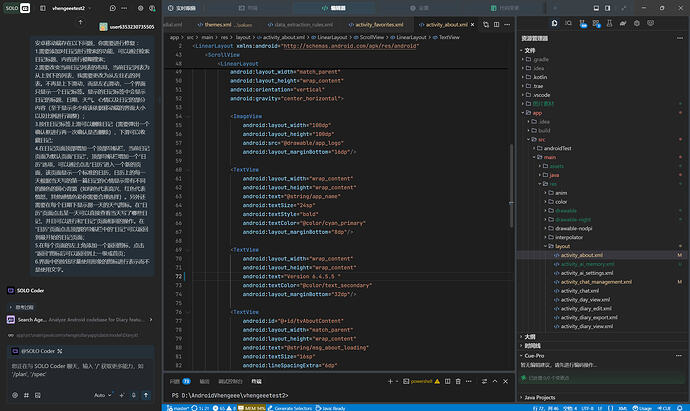This screenshot has height=411, width=690.
Task: Click the compare changes icon in editor toolbar
Action: (486, 25)
